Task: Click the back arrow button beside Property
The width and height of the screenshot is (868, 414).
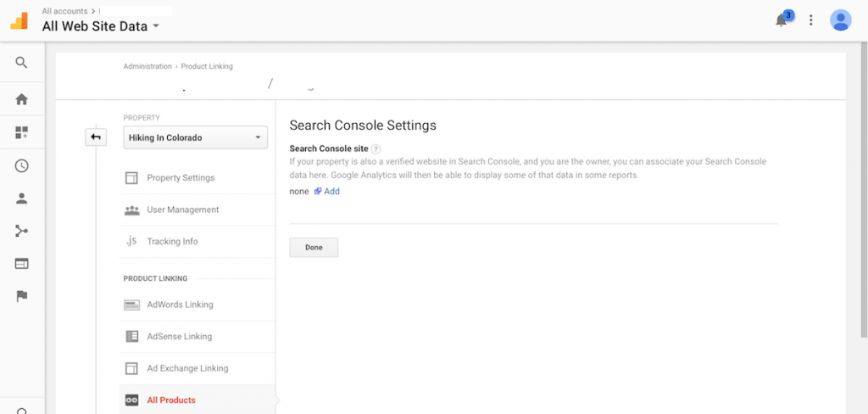Action: point(96,137)
